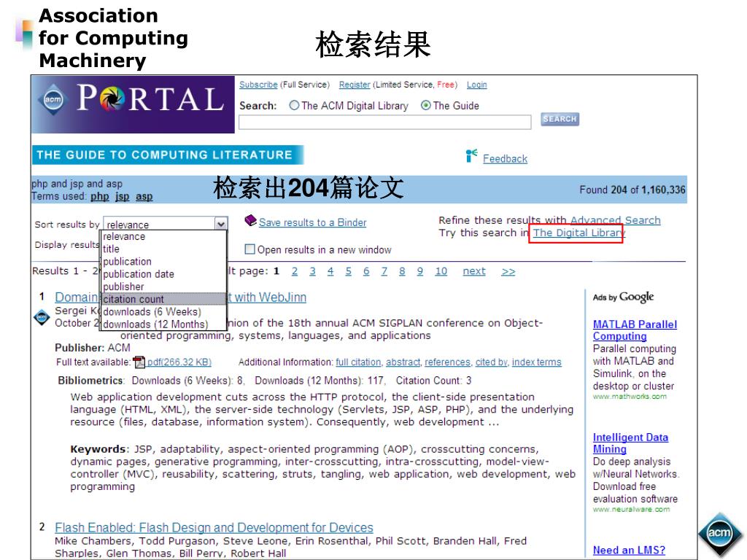Click the SEARCH button
Image resolution: width=747 pixels, height=560 pixels.
[560, 119]
